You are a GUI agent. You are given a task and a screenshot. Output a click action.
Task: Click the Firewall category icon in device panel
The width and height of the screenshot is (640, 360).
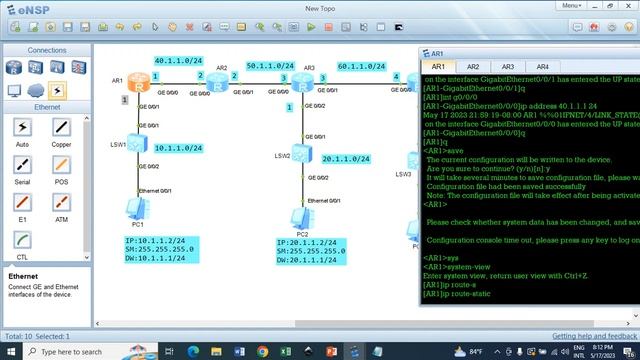(x=79, y=67)
